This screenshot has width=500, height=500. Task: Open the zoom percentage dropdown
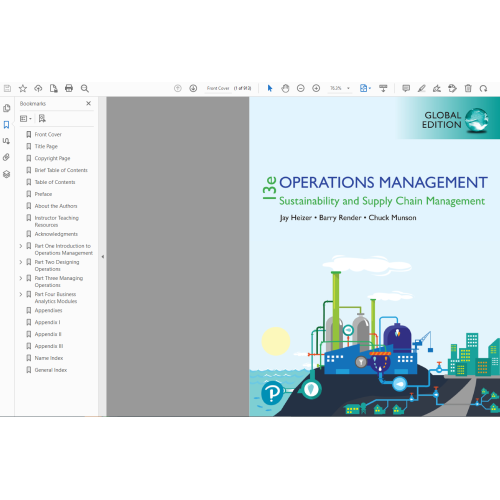348,88
